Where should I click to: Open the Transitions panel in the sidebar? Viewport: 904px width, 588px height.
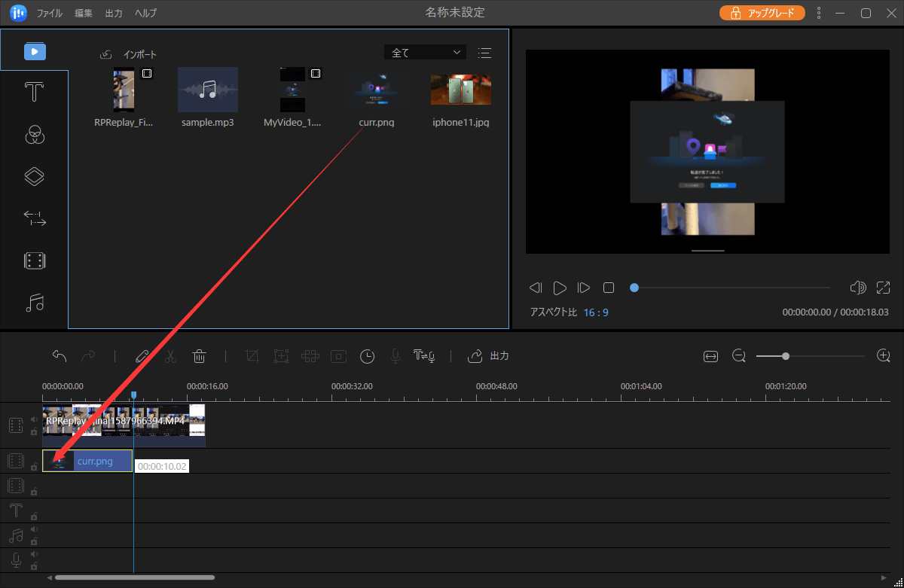tap(34, 219)
